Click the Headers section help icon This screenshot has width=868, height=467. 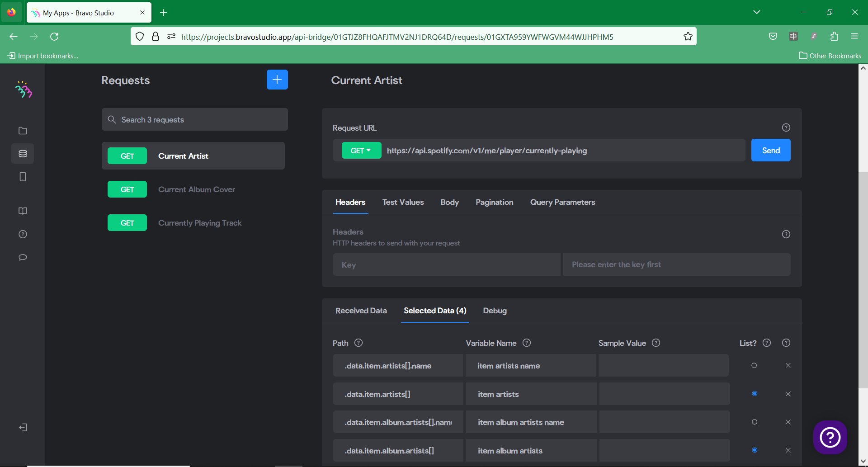point(786,234)
